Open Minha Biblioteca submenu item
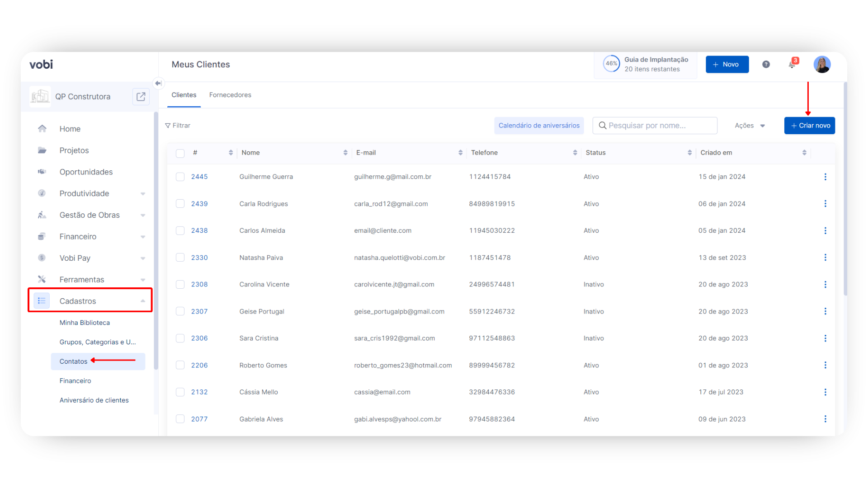 [85, 323]
